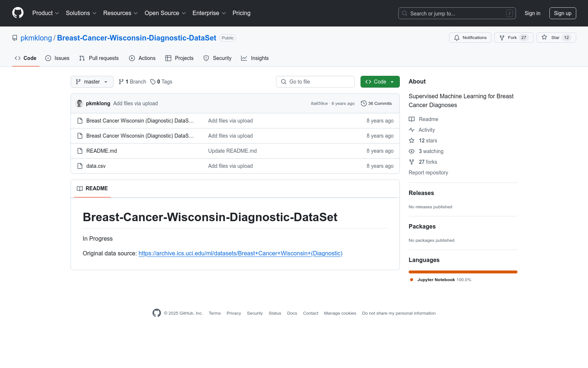Click Do not share my personal information

click(x=399, y=313)
